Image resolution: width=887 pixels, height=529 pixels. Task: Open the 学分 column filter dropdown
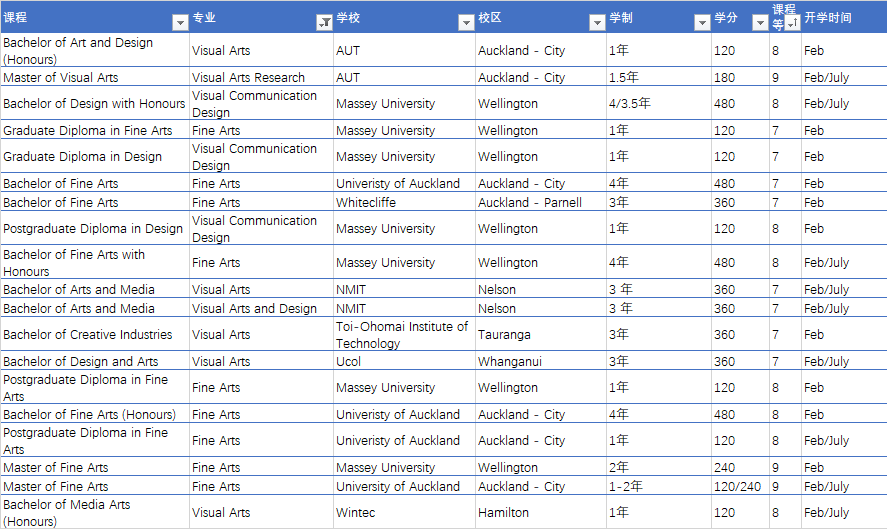pos(760,23)
